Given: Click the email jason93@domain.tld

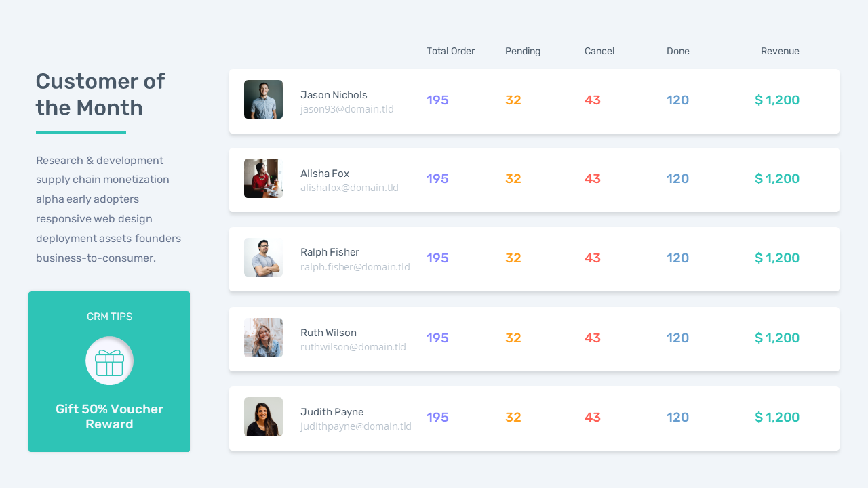Looking at the screenshot, I should [347, 109].
